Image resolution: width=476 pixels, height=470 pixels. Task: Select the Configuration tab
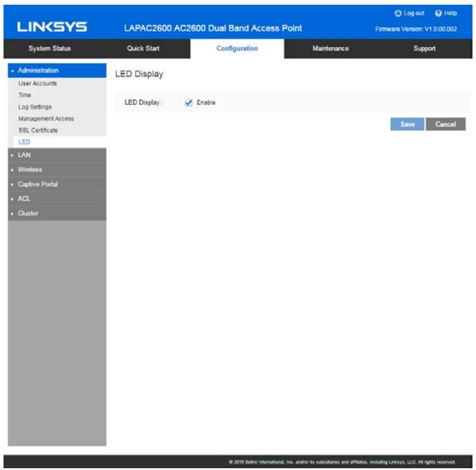[237, 49]
